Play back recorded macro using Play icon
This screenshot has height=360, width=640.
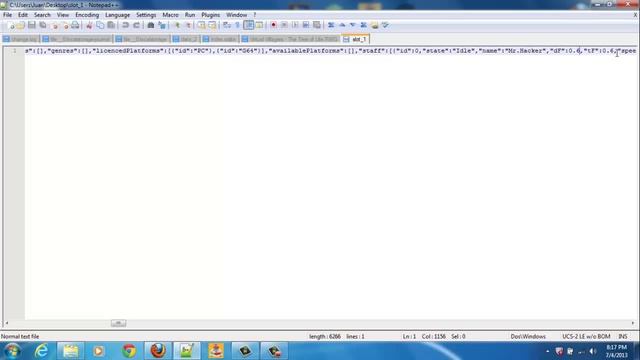coord(295,25)
